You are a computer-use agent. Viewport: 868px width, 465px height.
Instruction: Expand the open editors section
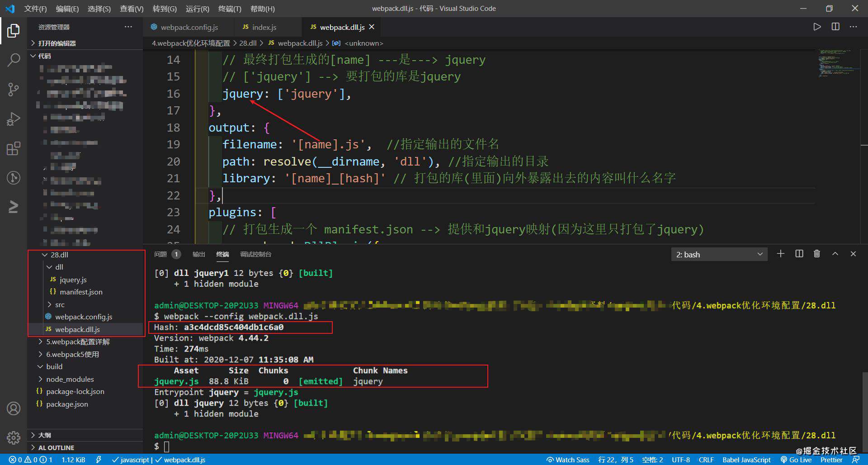[85, 43]
